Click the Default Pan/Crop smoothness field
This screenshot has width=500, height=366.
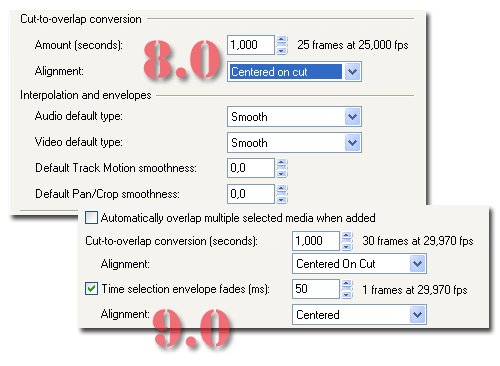pos(251,194)
